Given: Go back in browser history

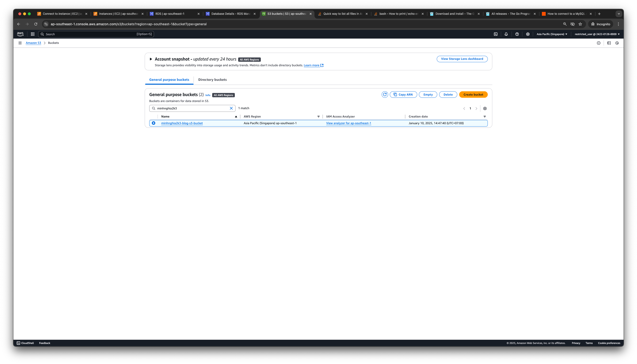Looking at the screenshot, I should (x=19, y=24).
